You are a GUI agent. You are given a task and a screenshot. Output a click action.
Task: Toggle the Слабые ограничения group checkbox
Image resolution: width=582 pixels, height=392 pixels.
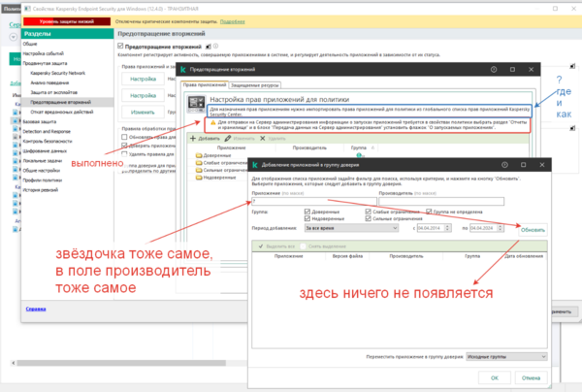(x=370, y=211)
